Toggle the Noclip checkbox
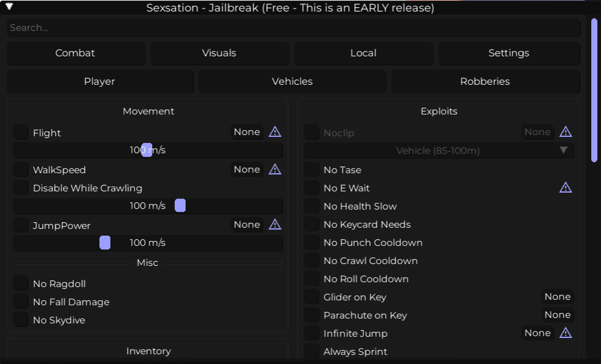Image resolution: width=601 pixels, height=364 pixels. point(312,132)
